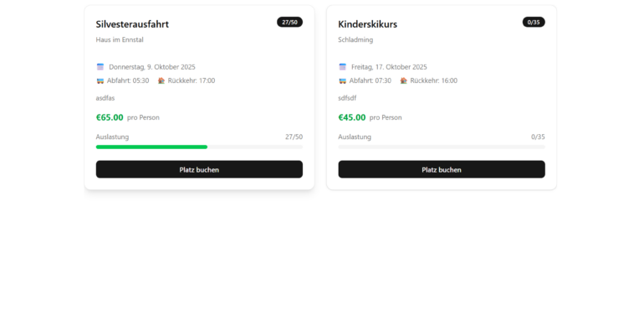Click bus icon beside Abfahrt: 07:30
This screenshot has height=335, width=644.
[342, 81]
